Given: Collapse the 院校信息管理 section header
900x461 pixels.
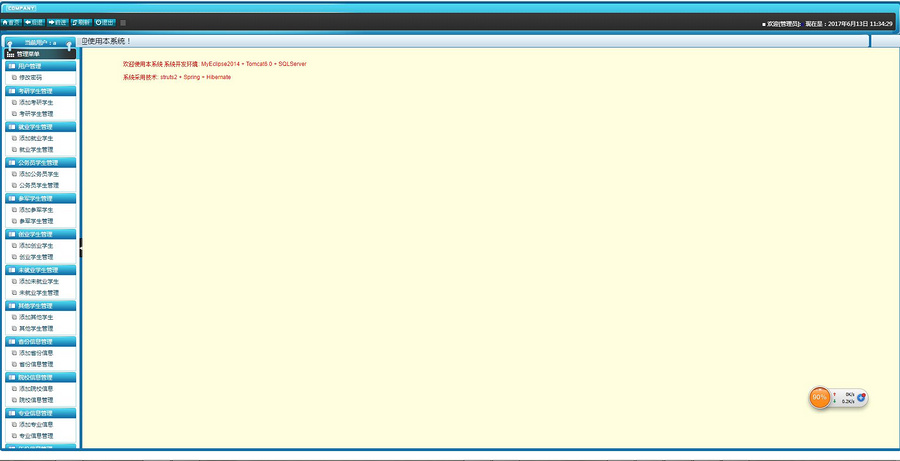Looking at the screenshot, I should tap(40, 377).
